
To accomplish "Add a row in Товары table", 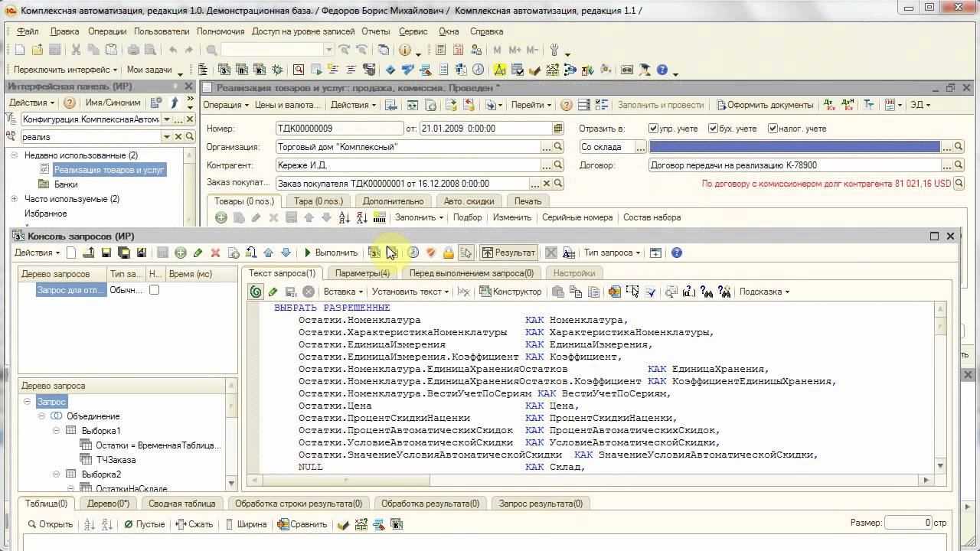I will 221,217.
